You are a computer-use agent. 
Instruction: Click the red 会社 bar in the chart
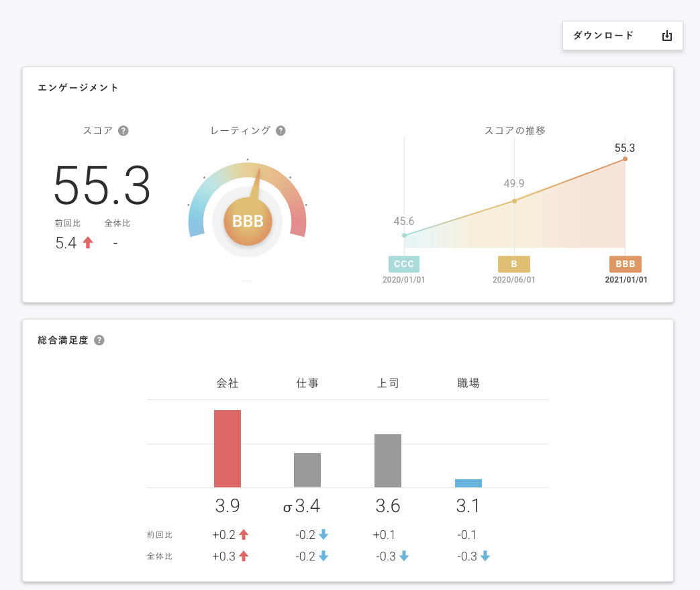pyautogui.click(x=228, y=448)
